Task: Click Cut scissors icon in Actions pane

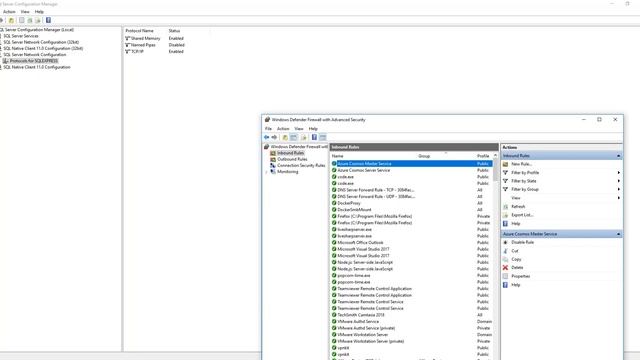Action: pyautogui.click(x=505, y=251)
